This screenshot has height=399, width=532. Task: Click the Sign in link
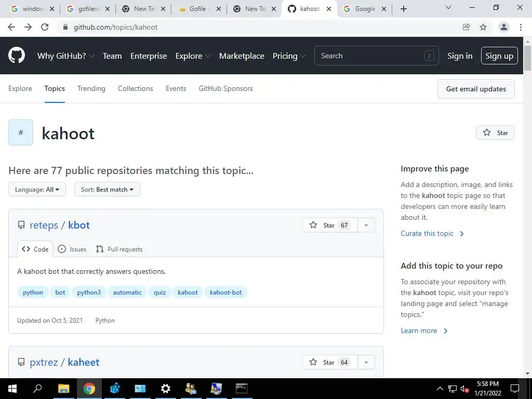[460, 56]
